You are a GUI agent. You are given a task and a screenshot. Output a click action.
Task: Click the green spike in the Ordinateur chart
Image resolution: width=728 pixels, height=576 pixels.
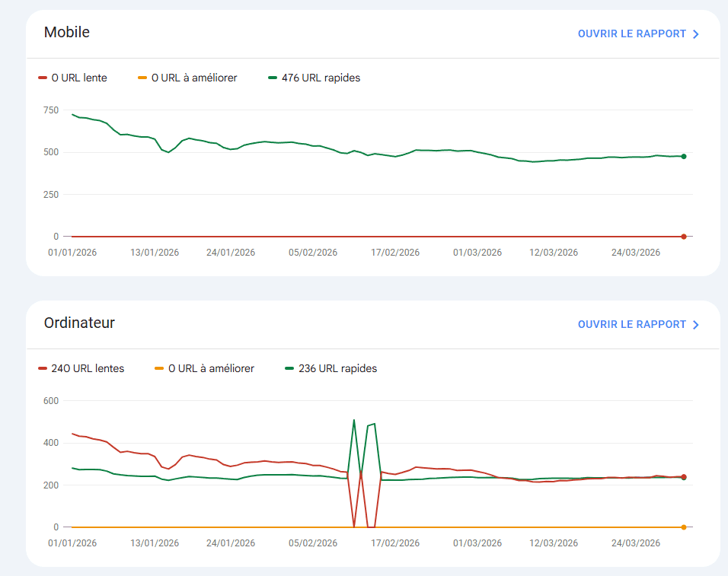[353, 420]
